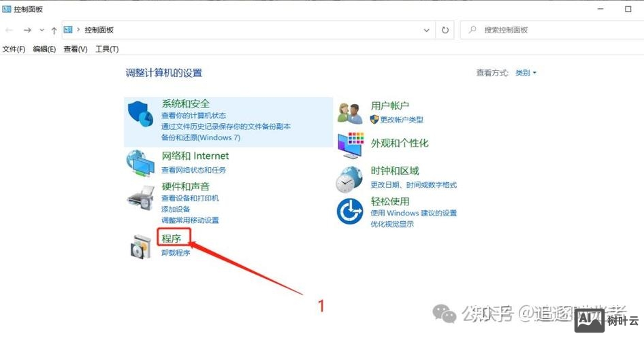Open the Appearance and Personalization monitor icon

351,146
